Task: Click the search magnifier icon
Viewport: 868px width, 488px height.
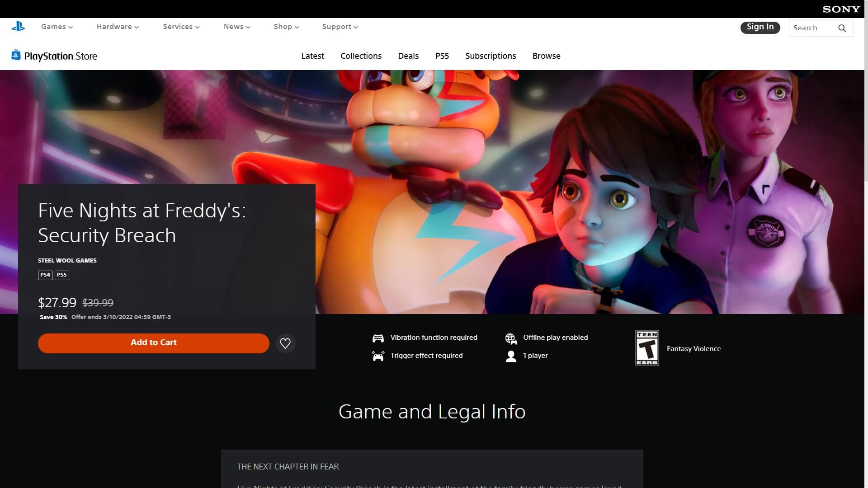Action: pyautogui.click(x=842, y=28)
